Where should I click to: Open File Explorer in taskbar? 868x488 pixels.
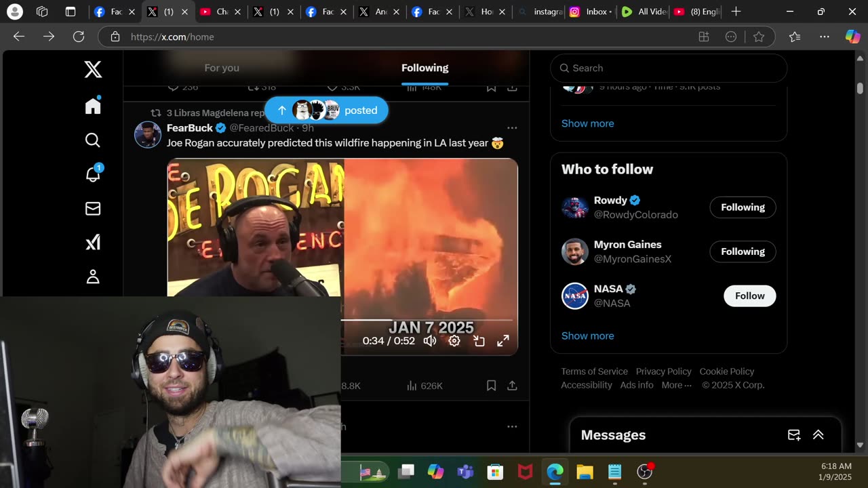click(x=585, y=472)
